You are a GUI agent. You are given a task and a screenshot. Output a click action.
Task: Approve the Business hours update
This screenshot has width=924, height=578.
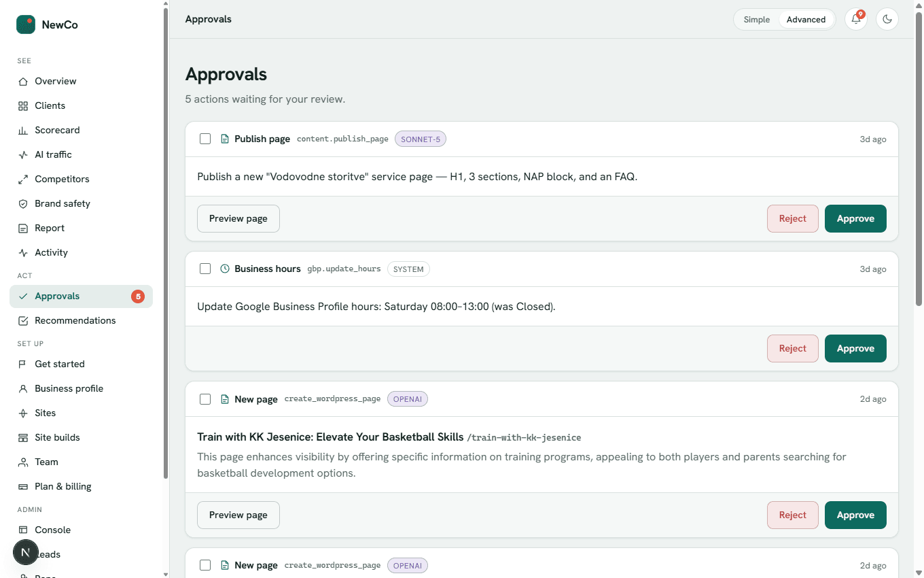(x=855, y=348)
